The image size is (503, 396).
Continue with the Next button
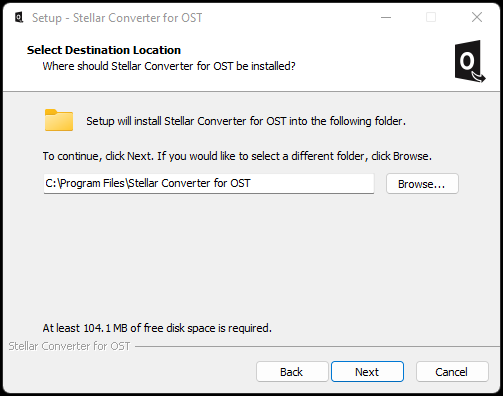pyautogui.click(x=367, y=372)
